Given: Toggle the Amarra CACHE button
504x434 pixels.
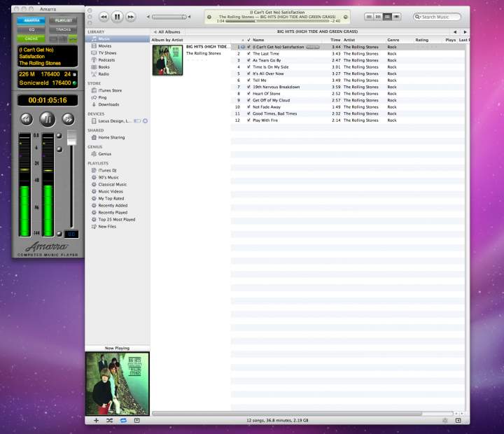Looking at the screenshot, I should pos(31,38).
